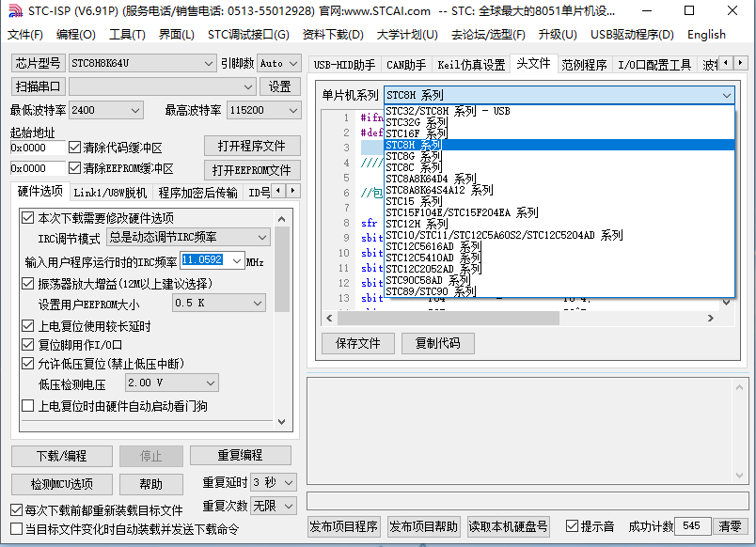Open 设置用户EEPROM大小 0.5 K dropdown
Image resolution: width=756 pixels, height=547 pixels.
click(x=219, y=303)
